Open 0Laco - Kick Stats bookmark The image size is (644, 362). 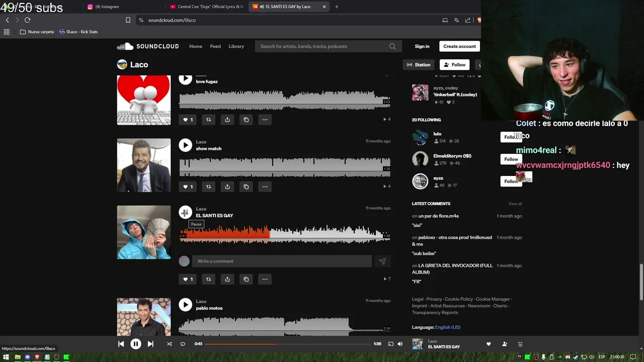click(x=78, y=32)
